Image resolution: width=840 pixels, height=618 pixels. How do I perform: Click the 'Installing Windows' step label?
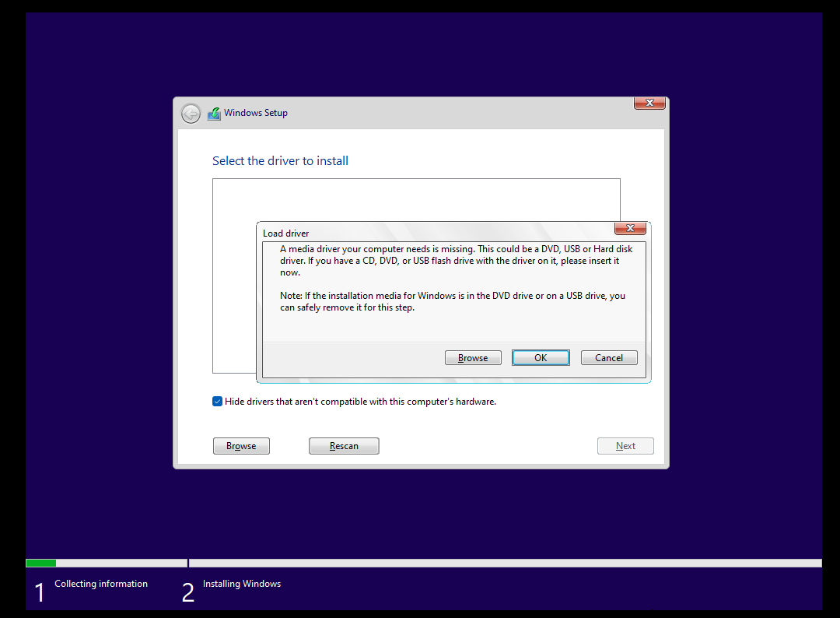pyautogui.click(x=242, y=584)
